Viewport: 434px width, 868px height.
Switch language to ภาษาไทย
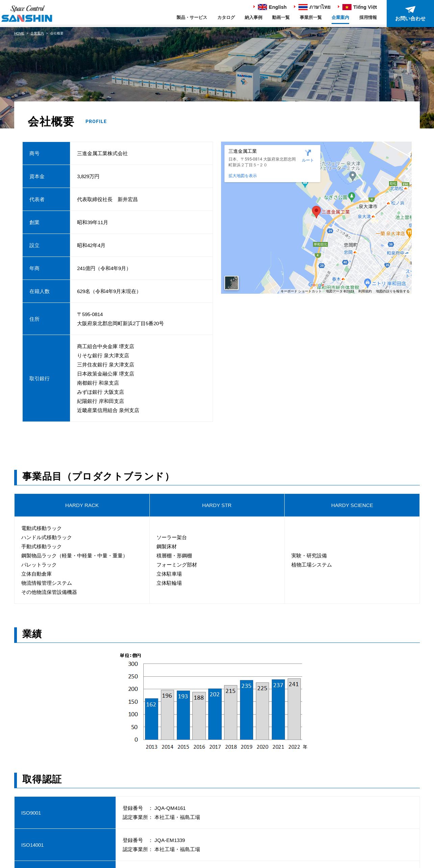320,7
